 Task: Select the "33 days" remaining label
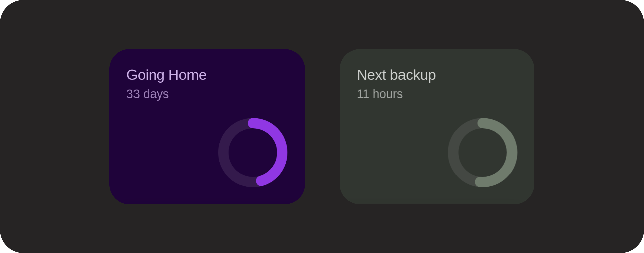[x=148, y=94]
